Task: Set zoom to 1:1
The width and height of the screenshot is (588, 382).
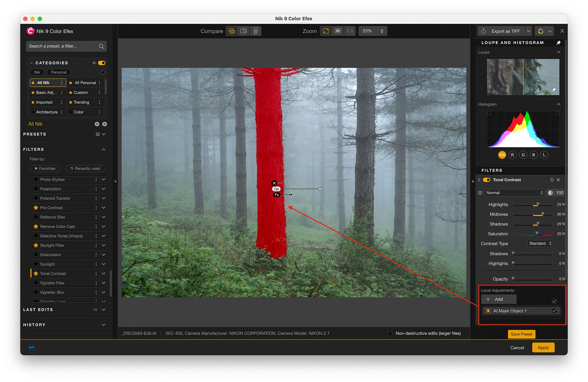Action: (350, 31)
